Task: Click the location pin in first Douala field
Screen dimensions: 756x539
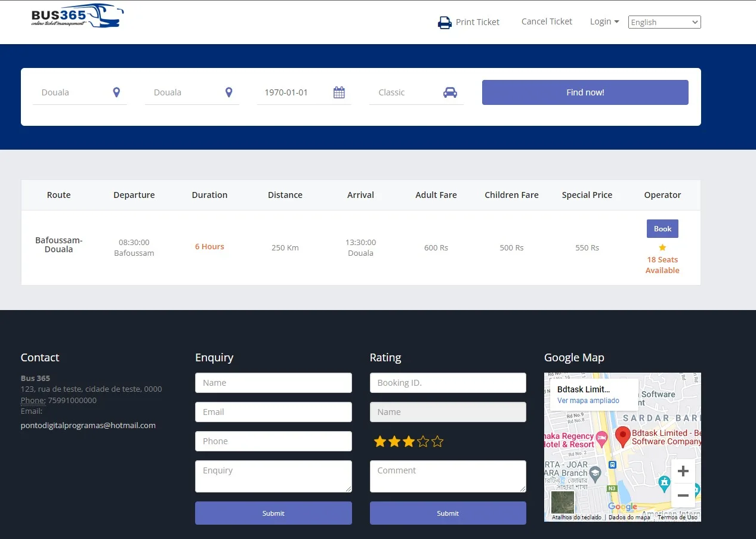Action: [x=116, y=92]
